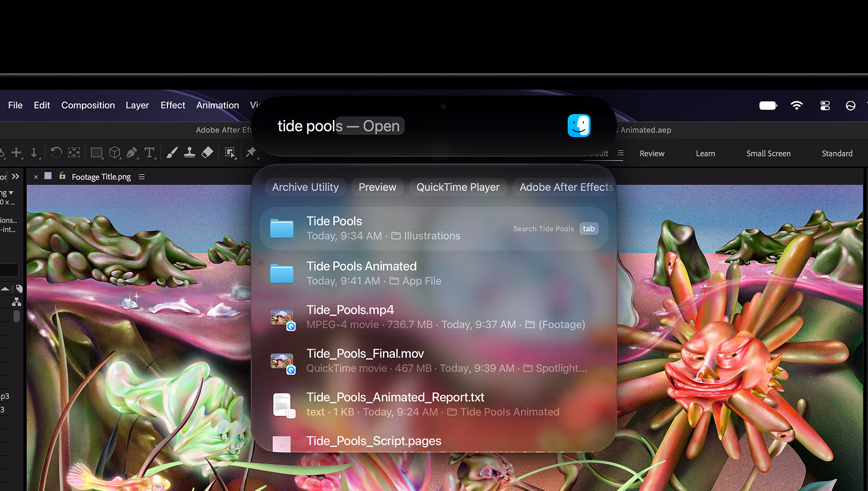
Task: Click the upward sort triangle in Project panel
Action: (x=5, y=288)
